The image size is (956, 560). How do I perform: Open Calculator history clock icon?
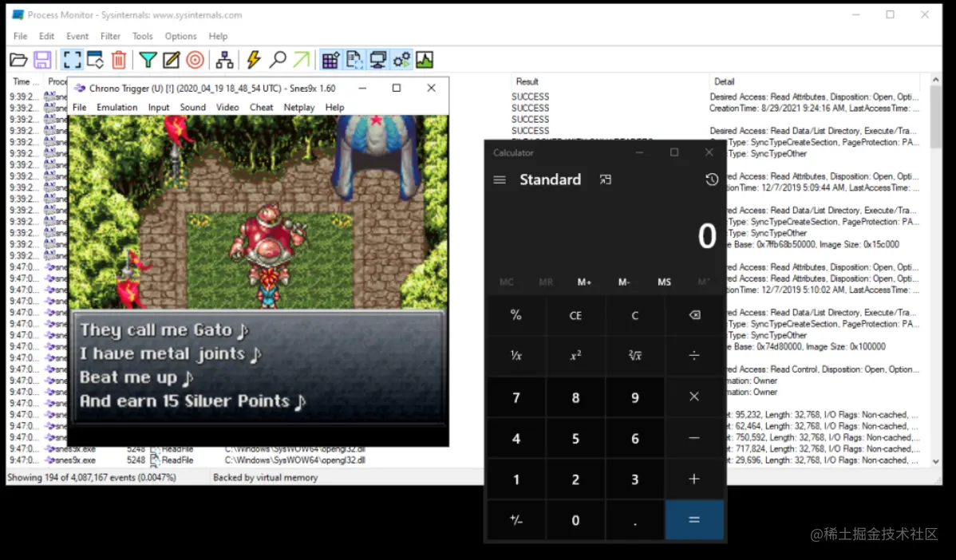pos(712,179)
